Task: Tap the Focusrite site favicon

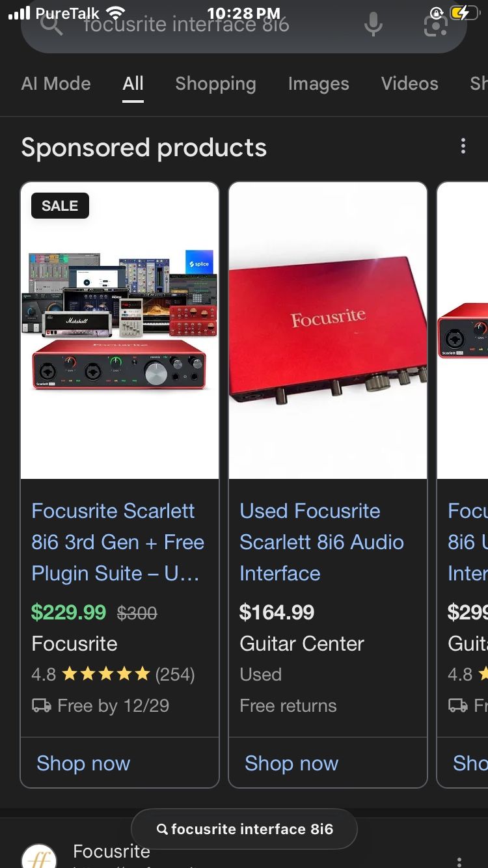Action: tap(40, 856)
